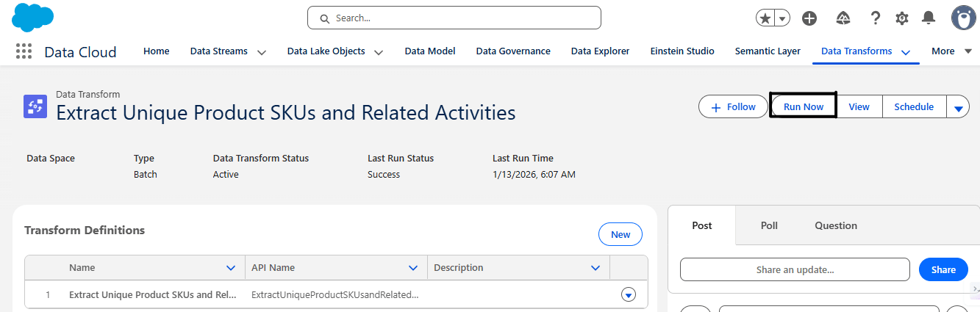Screen dimensions: 980x312
Task: Click into the global Search box
Action: pos(454,18)
